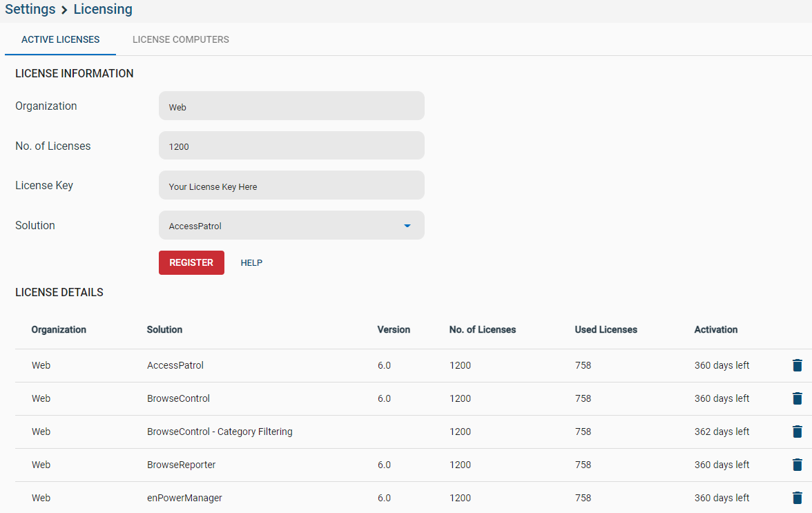Delete the AccessPatrol license row
This screenshot has width=812, height=513.
point(797,365)
